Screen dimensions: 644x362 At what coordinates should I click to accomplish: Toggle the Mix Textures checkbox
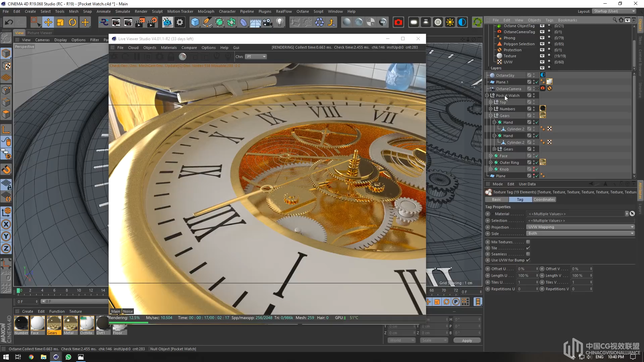pos(528,242)
